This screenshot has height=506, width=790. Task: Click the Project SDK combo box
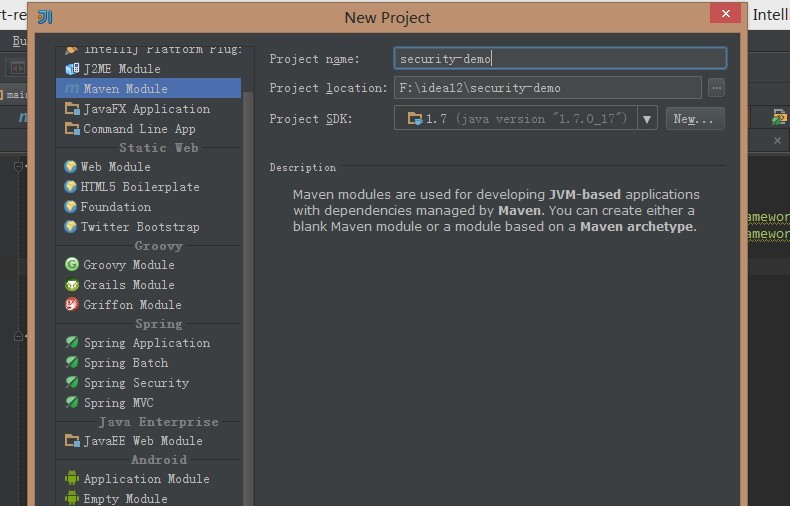click(x=525, y=119)
